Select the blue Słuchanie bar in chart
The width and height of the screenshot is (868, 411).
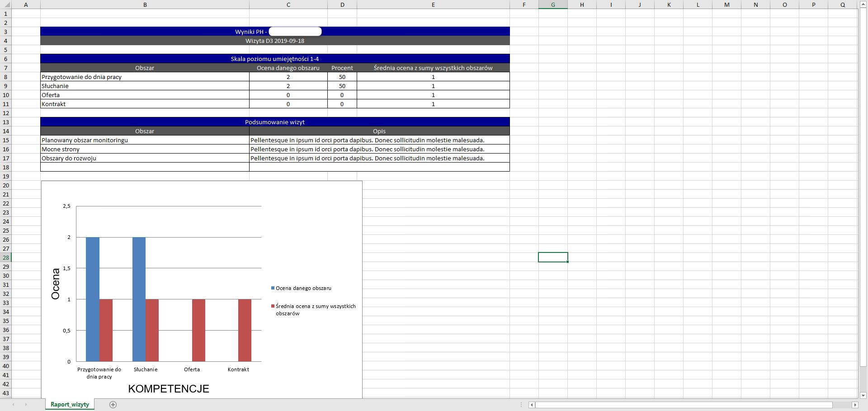(x=139, y=298)
